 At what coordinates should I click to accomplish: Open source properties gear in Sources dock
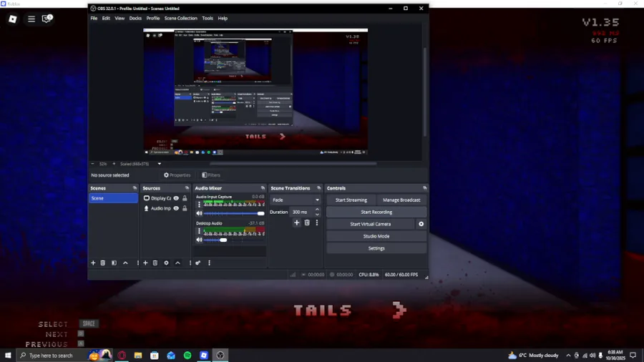point(166,263)
